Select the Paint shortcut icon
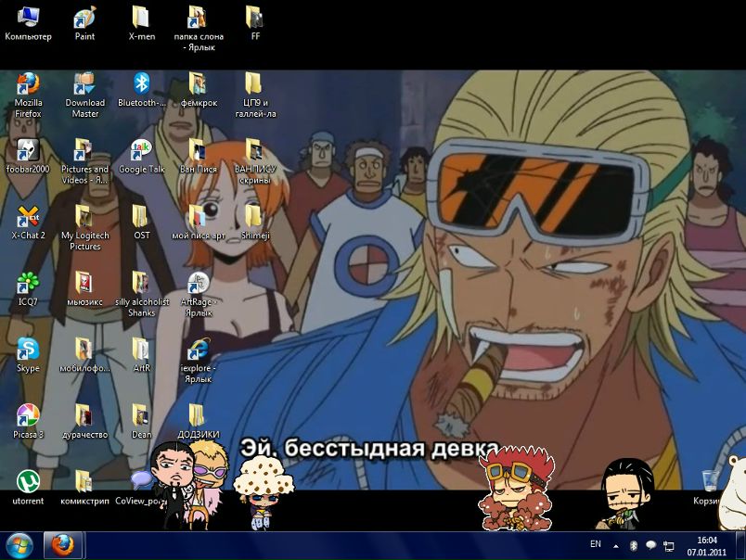Screen dimensions: 746x560 [x=84, y=19]
